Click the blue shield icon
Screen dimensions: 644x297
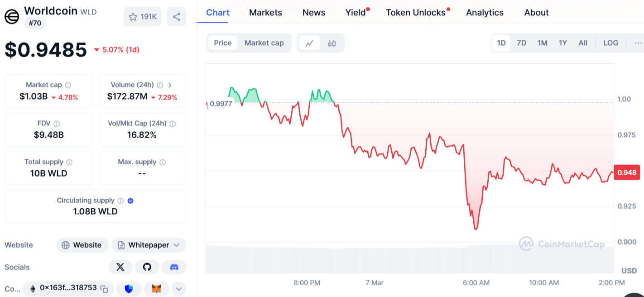click(129, 288)
